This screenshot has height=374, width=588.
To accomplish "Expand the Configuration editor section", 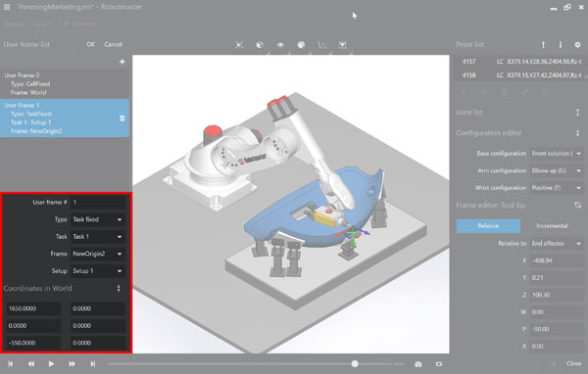I will (577, 133).
